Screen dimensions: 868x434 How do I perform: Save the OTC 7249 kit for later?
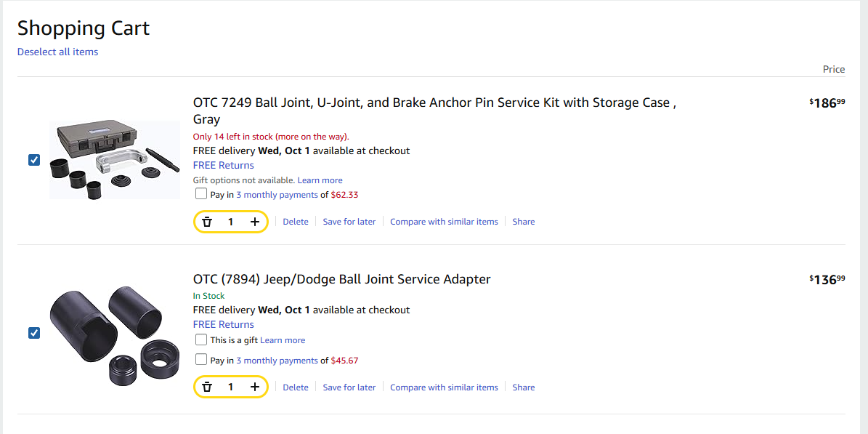coord(349,222)
